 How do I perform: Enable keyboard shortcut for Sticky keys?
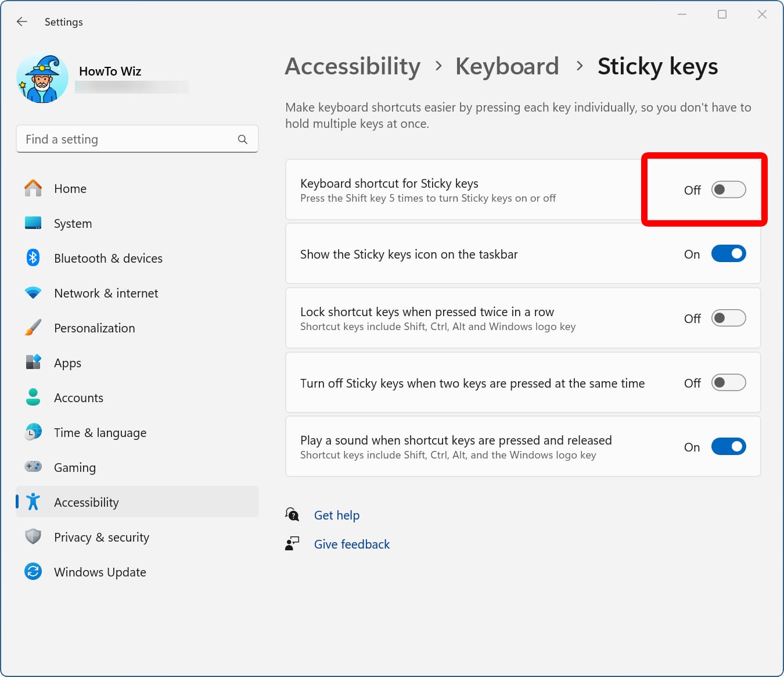pos(728,189)
